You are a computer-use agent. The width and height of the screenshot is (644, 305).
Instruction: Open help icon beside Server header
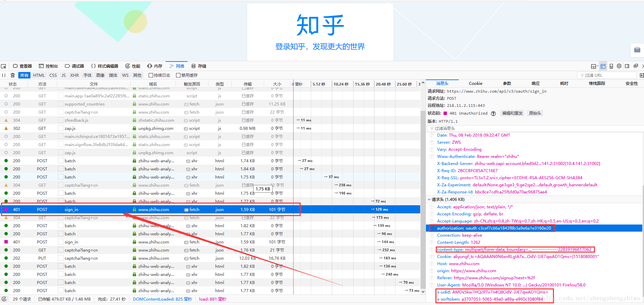[432, 142]
